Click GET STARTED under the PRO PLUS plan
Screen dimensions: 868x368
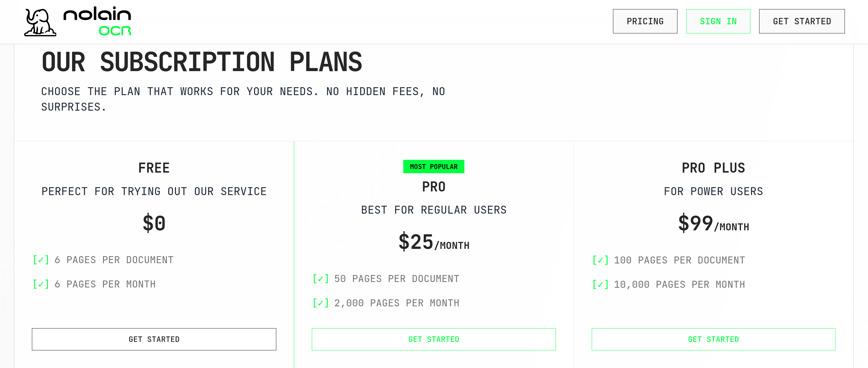713,339
